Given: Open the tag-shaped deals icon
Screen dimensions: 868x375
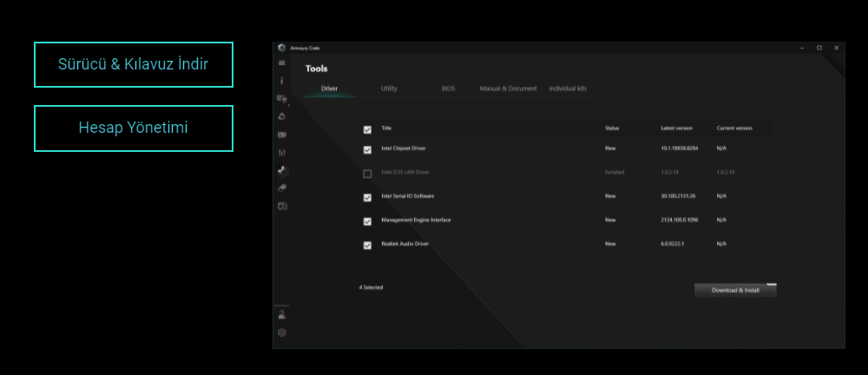Looking at the screenshot, I should (x=281, y=187).
